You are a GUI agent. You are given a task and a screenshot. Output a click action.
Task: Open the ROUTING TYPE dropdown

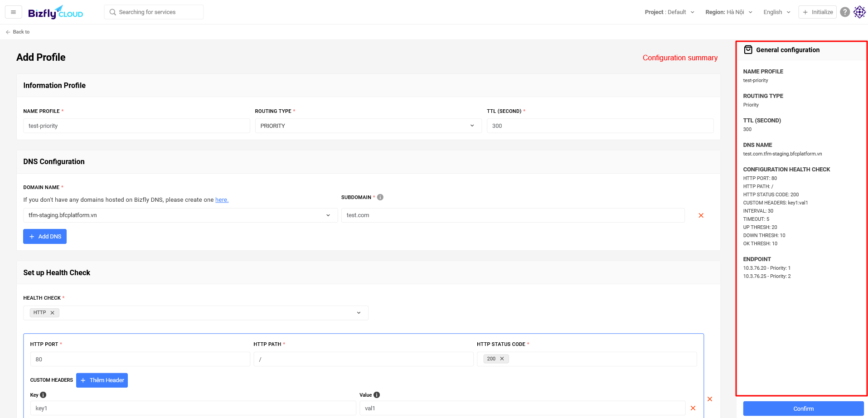[x=369, y=126]
